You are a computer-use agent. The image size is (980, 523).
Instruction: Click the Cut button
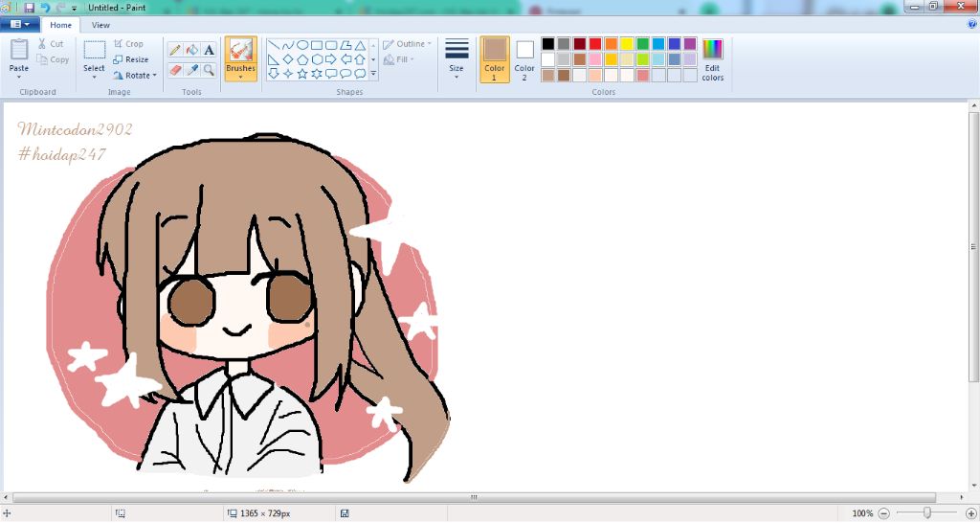tap(50, 44)
